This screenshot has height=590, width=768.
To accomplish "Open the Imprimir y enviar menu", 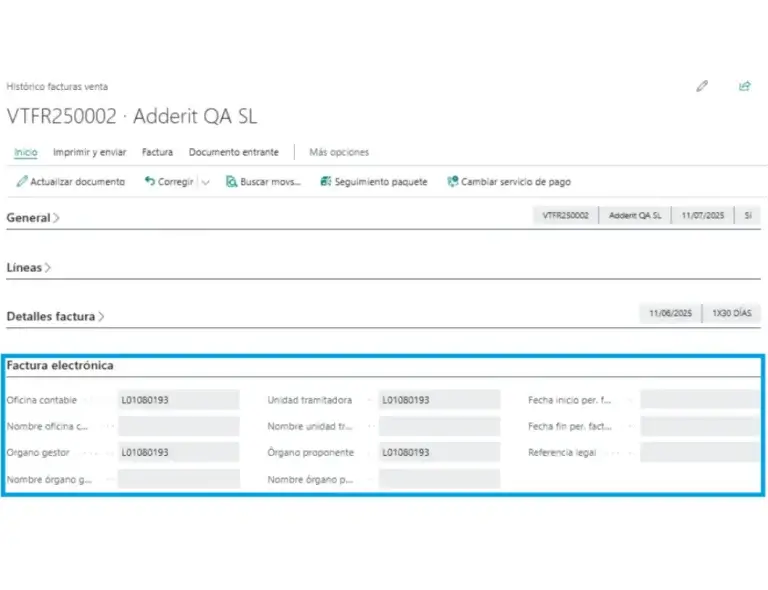I will 89,152.
